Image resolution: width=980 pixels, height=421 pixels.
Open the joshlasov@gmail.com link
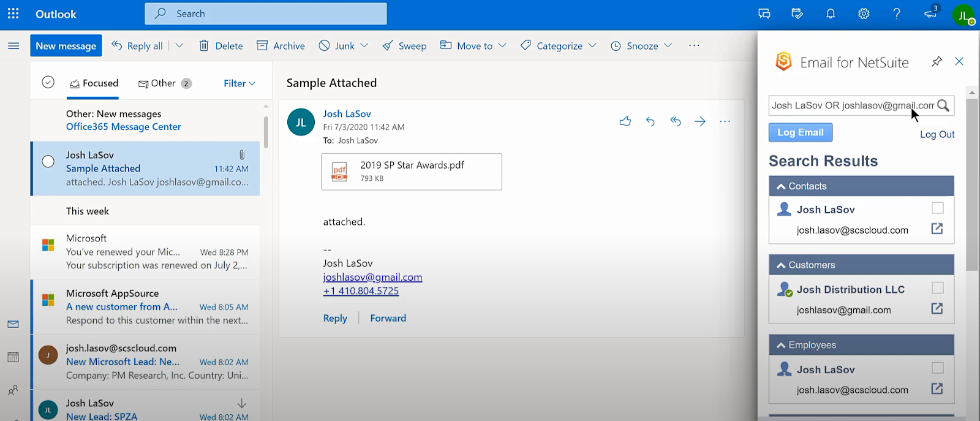[372, 277]
